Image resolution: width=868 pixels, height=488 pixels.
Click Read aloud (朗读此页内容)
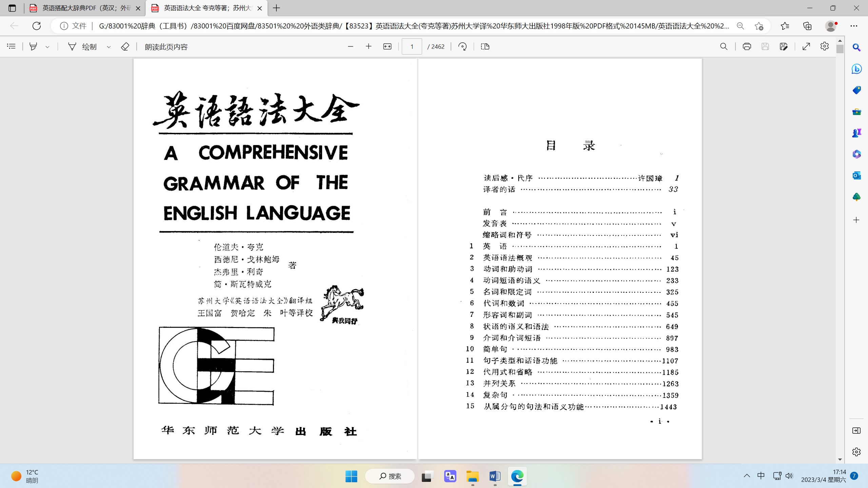[166, 47]
